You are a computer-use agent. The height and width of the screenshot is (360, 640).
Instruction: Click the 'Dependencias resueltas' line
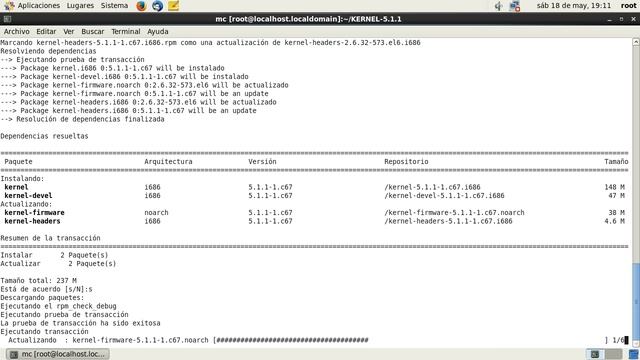pyautogui.click(x=44, y=136)
